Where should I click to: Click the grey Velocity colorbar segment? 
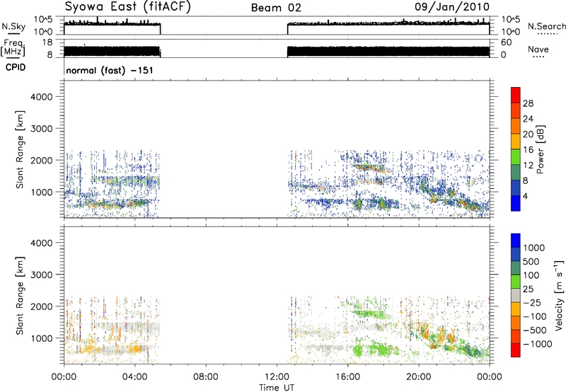click(516, 295)
